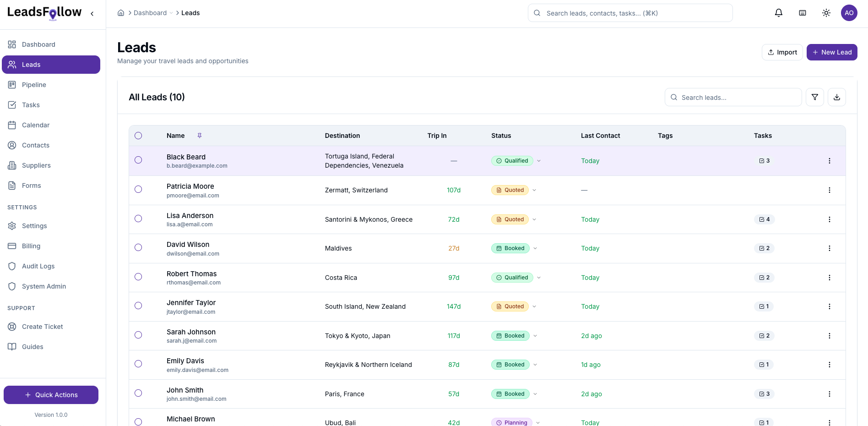Click the download export icon beside the filter
The width and height of the screenshot is (868, 426).
836,97
